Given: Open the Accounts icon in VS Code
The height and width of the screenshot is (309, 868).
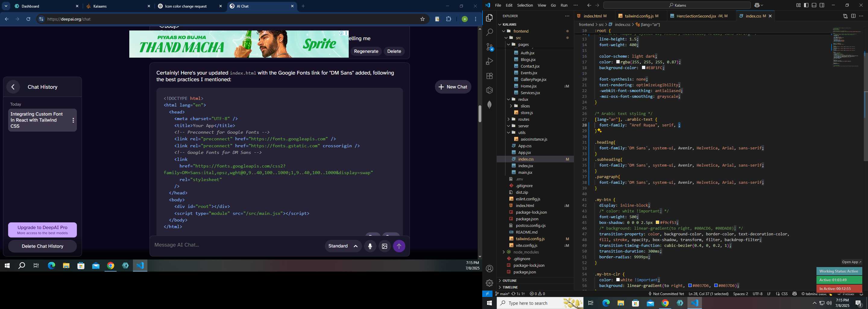Looking at the screenshot, I should pos(489,269).
